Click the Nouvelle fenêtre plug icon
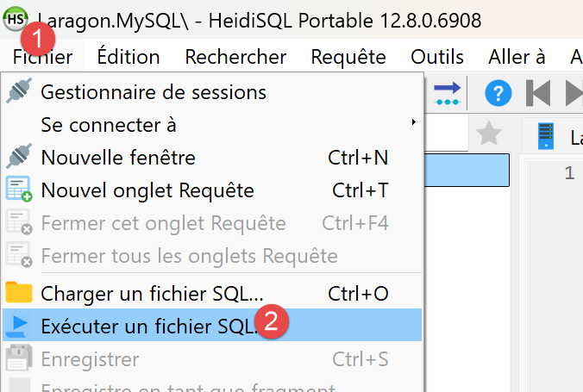583x392 pixels. [19, 157]
